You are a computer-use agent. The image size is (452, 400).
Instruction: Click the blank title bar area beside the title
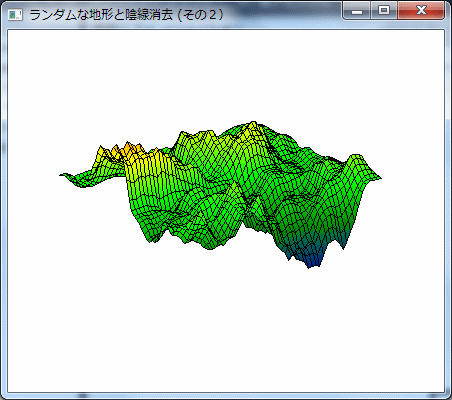(283, 14)
